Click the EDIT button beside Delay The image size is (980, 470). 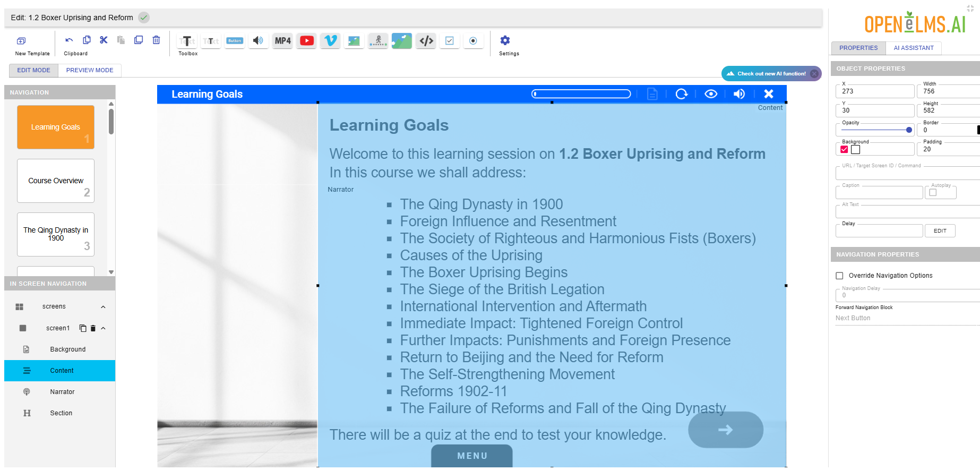(x=940, y=231)
